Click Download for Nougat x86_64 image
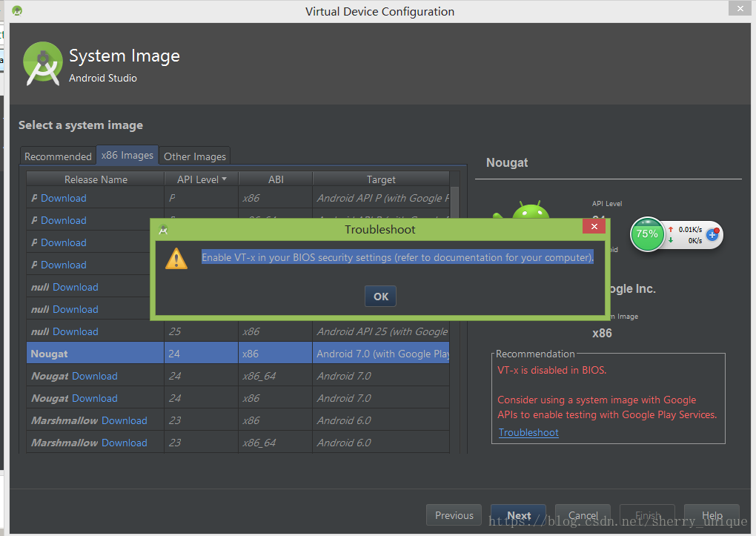756x536 pixels. 95,376
